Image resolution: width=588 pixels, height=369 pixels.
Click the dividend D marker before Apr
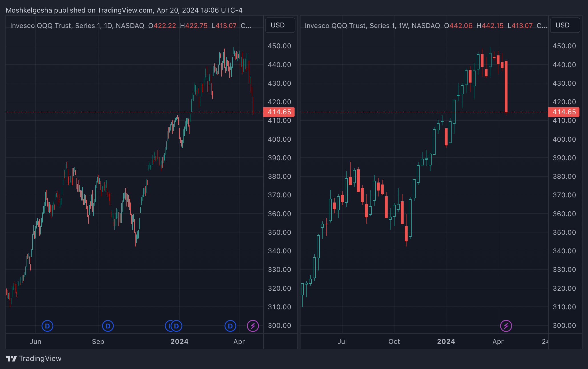230,326
